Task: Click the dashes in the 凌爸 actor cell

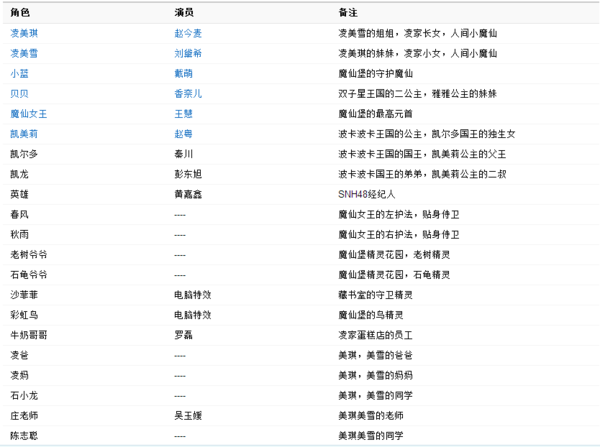Action: (x=180, y=356)
